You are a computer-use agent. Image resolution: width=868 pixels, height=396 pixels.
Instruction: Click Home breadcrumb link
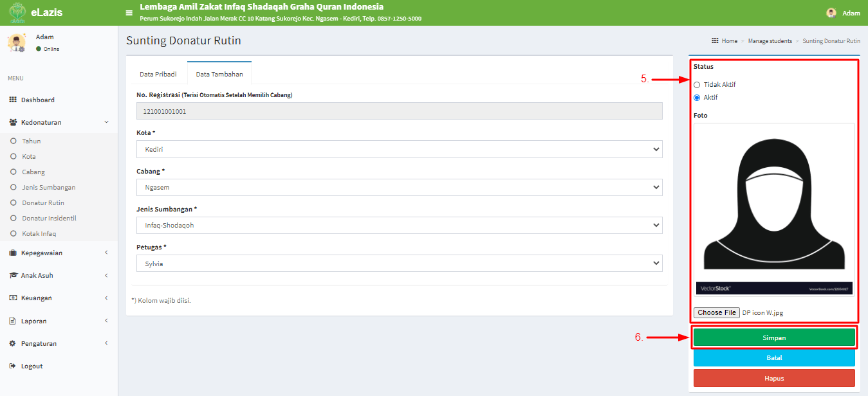coord(730,40)
